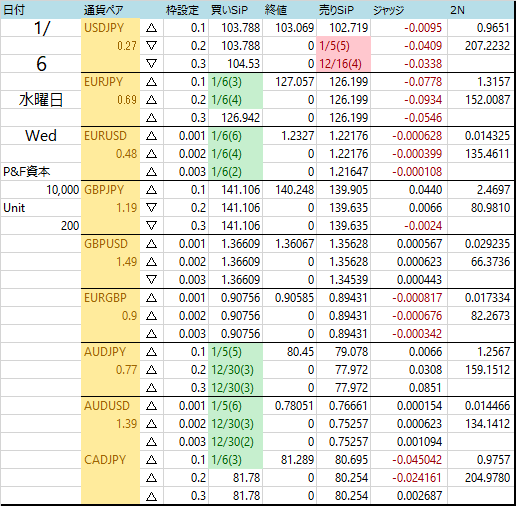
Task: Click the P&F資本 label
Action: [27, 172]
